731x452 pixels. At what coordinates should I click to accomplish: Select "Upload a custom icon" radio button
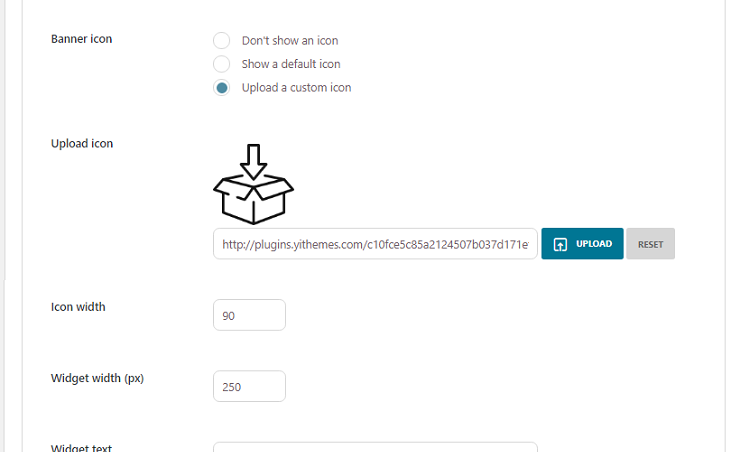221,88
